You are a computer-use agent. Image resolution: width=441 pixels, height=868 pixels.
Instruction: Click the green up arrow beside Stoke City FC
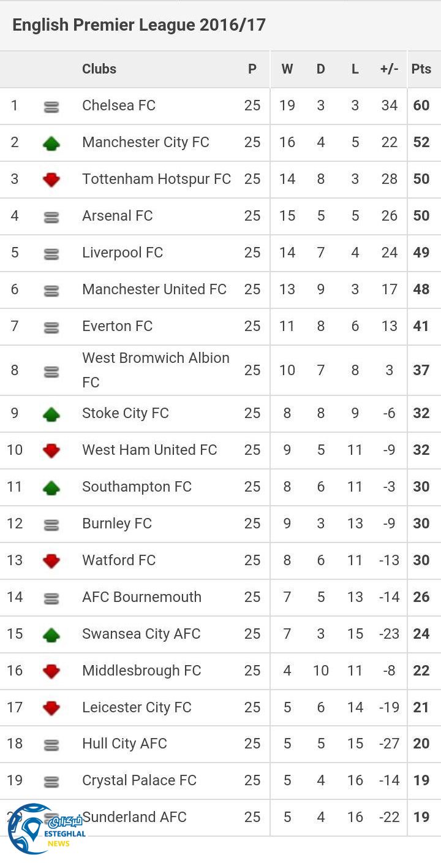coord(51,414)
